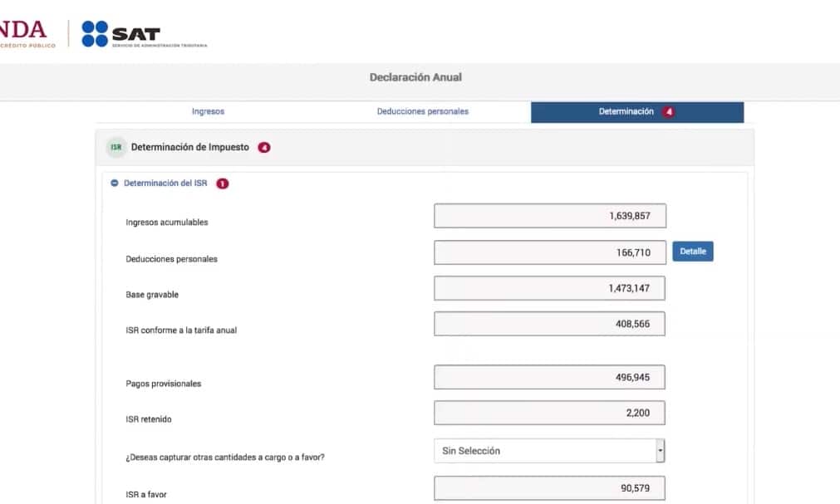This screenshot has width=840, height=504.
Task: Click the ISR a favor field
Action: [x=549, y=488]
